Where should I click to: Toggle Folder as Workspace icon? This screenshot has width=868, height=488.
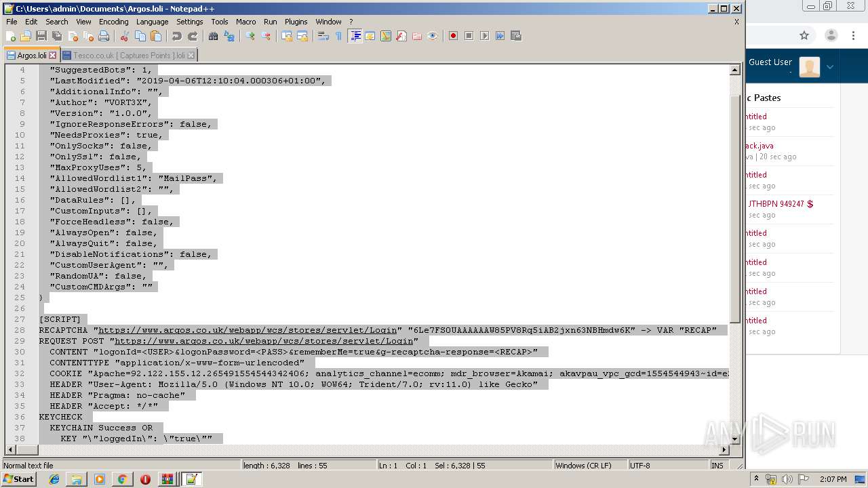coord(417,36)
